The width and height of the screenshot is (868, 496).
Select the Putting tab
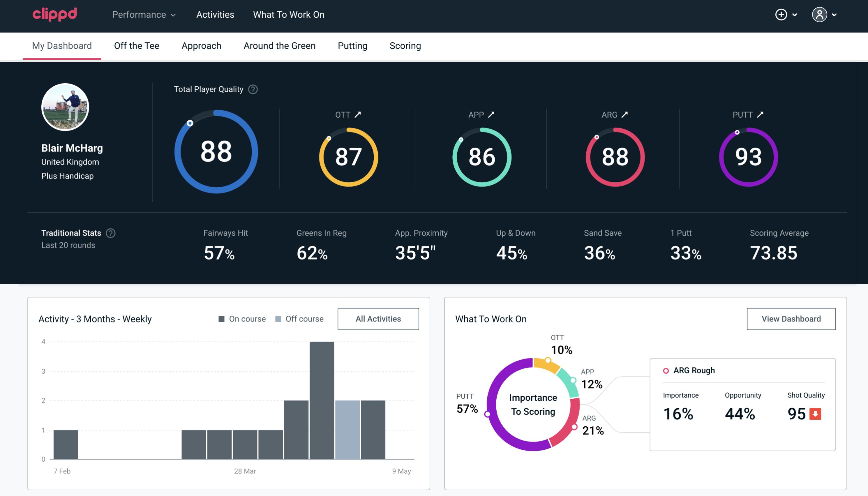click(352, 45)
